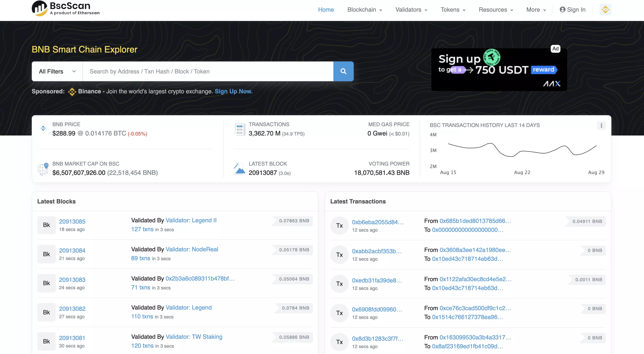Click the 89 txns link

(x=141, y=258)
